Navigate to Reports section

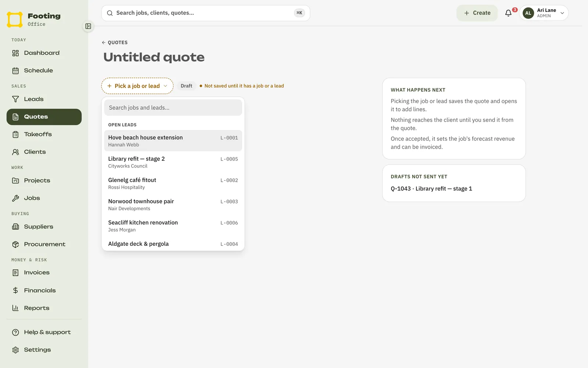point(44,308)
